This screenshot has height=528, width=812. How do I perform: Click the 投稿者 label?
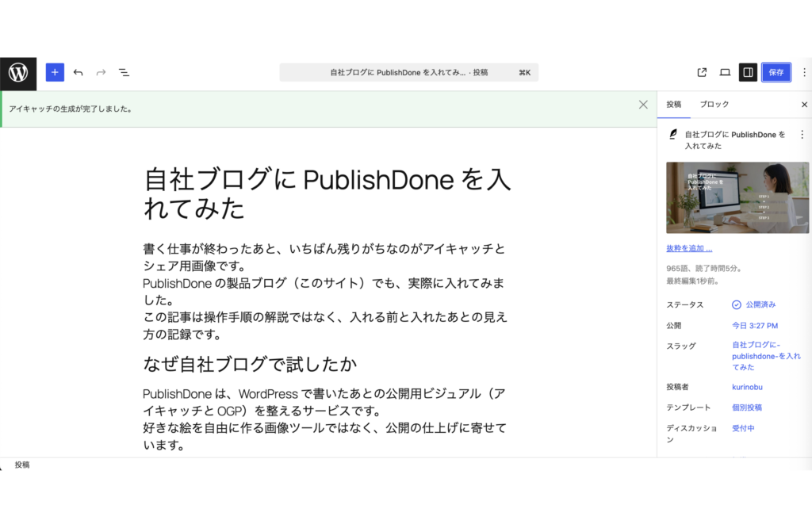(x=677, y=387)
